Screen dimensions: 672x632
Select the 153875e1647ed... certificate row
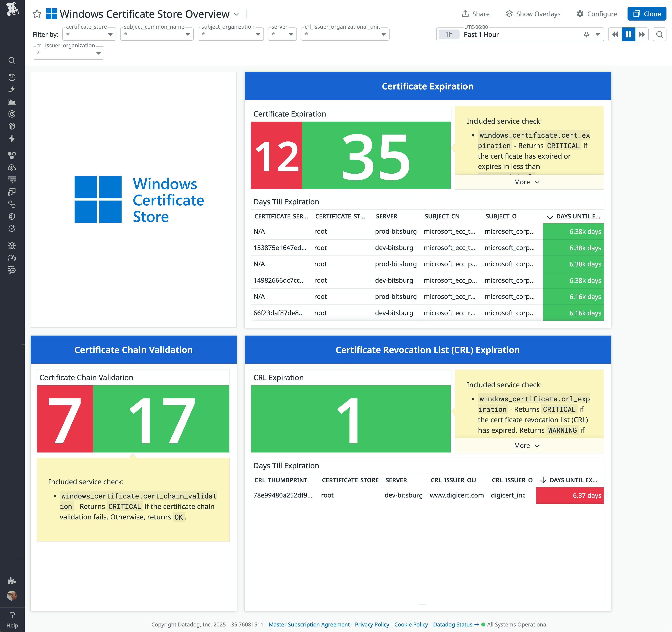[427, 248]
